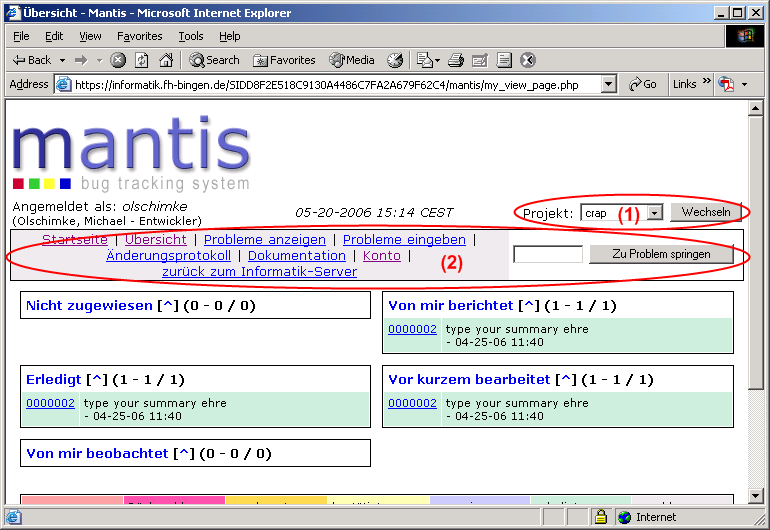
Task: Stop page loading with Stop icon
Action: 118,60
